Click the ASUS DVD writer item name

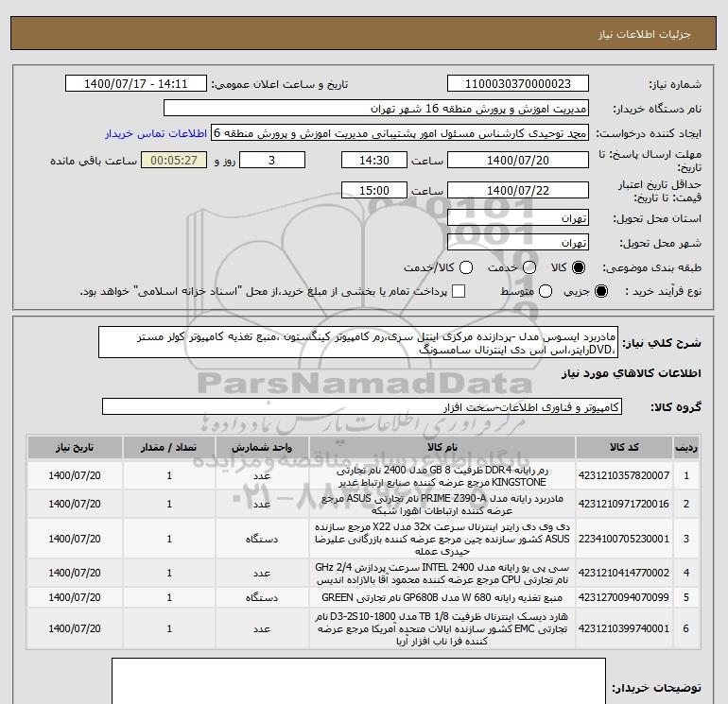tap(442, 539)
